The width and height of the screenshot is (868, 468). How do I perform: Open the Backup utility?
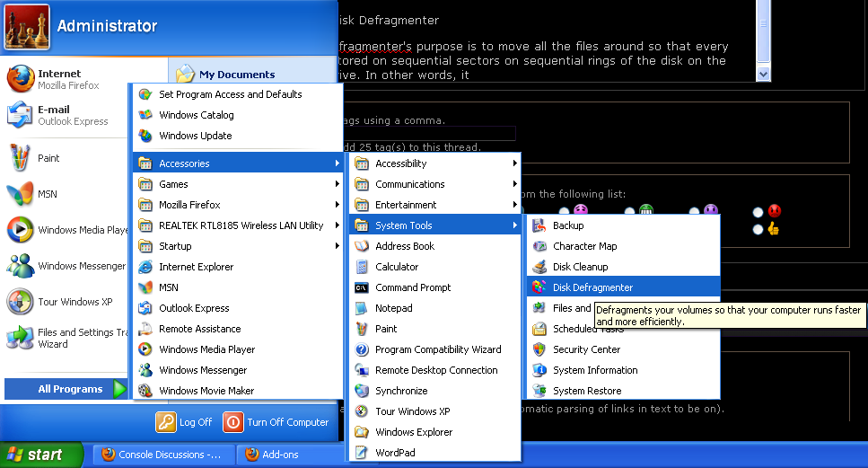click(568, 225)
